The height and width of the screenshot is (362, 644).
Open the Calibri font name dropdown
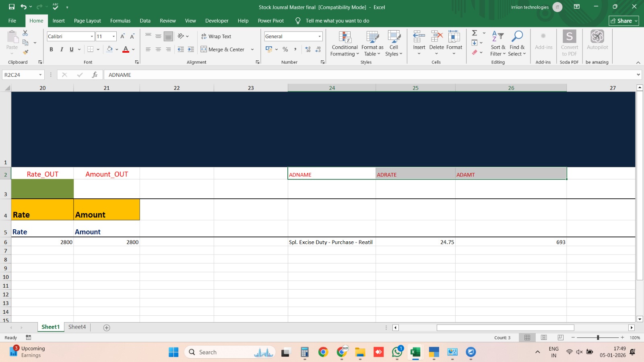[92, 37]
